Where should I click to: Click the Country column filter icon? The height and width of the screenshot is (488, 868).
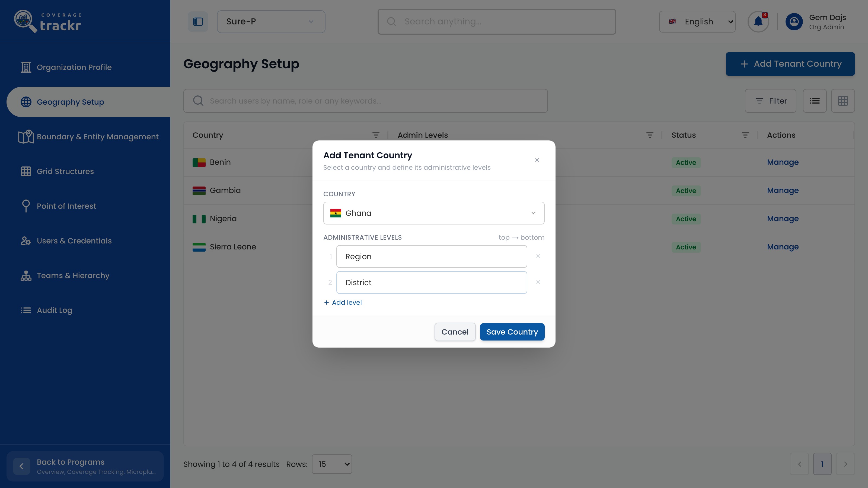click(x=376, y=135)
